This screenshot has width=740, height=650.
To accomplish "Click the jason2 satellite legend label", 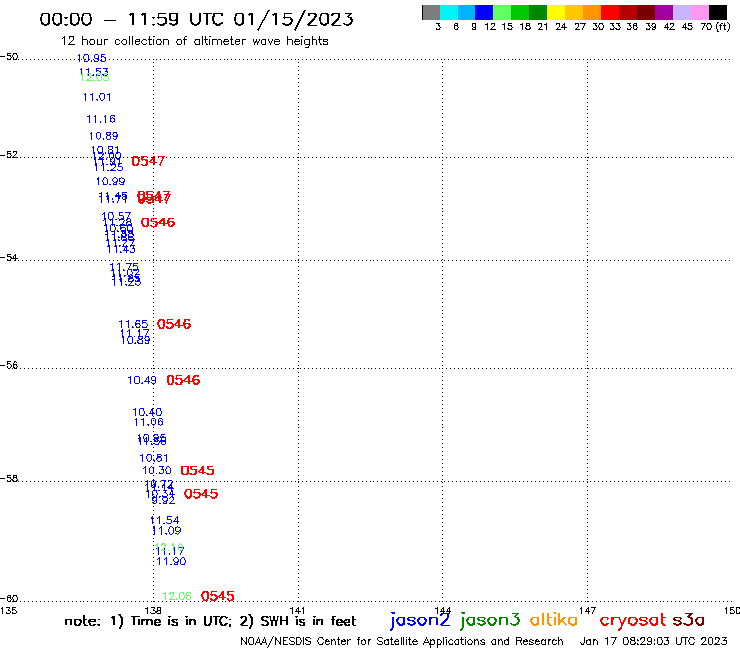I will coord(420,620).
